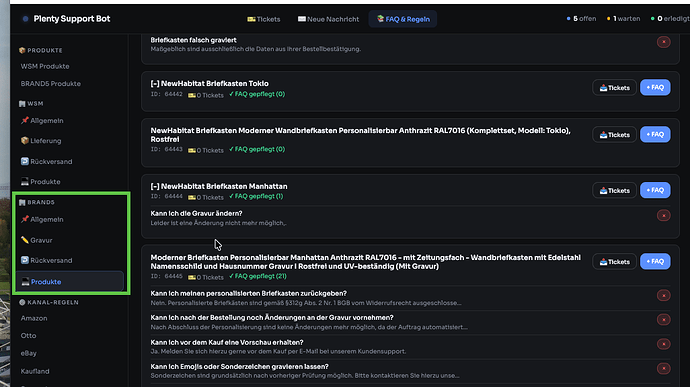Click the '5 offen' status counter
The width and height of the screenshot is (690, 387).
[x=581, y=18]
